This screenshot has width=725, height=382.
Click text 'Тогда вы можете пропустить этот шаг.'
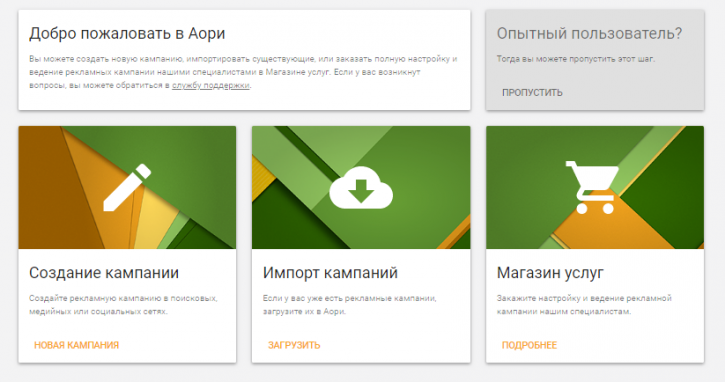pos(576,59)
